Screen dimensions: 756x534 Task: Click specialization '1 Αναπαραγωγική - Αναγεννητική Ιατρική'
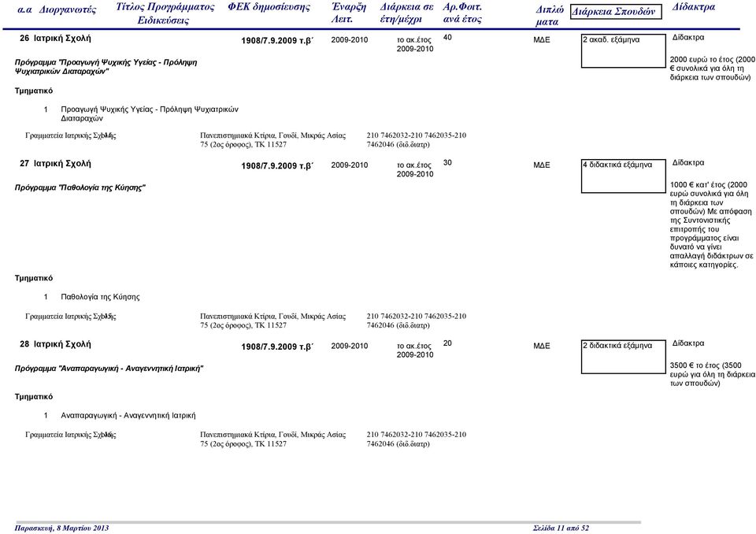tap(120, 415)
